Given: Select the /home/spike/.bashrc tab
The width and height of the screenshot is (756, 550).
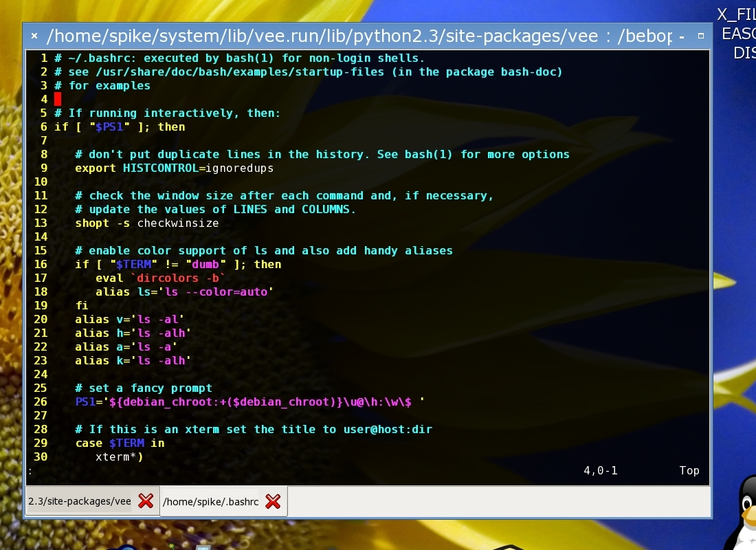Looking at the screenshot, I should pos(210,502).
